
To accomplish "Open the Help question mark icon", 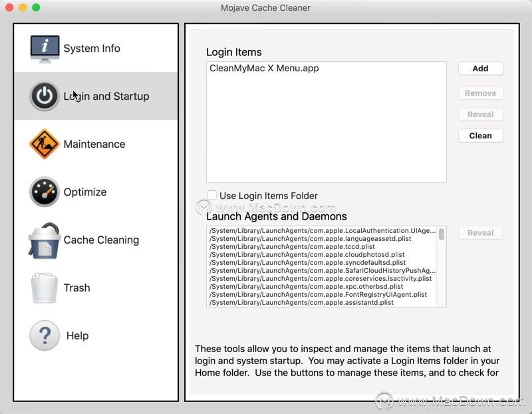I will pyautogui.click(x=45, y=335).
